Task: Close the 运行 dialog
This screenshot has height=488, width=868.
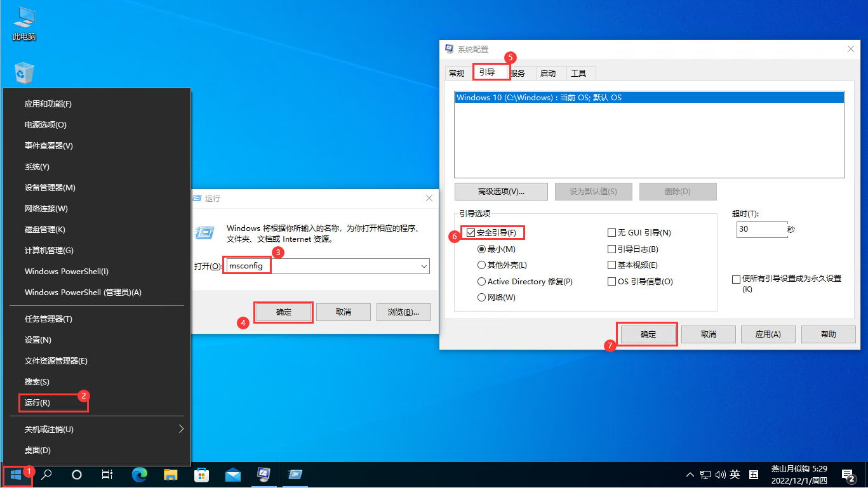Action: coord(429,198)
